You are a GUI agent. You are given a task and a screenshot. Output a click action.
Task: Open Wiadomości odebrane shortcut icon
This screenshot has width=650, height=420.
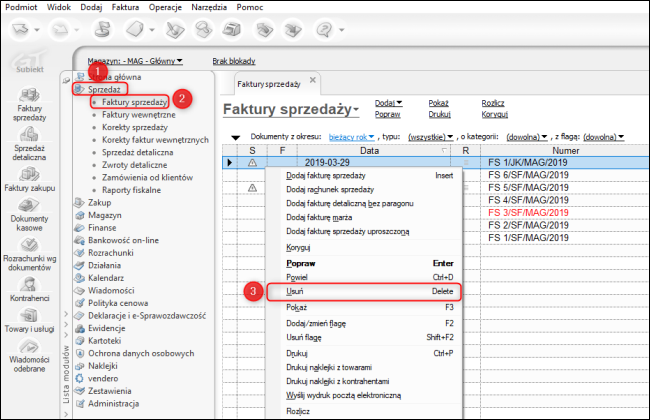[x=28, y=350]
